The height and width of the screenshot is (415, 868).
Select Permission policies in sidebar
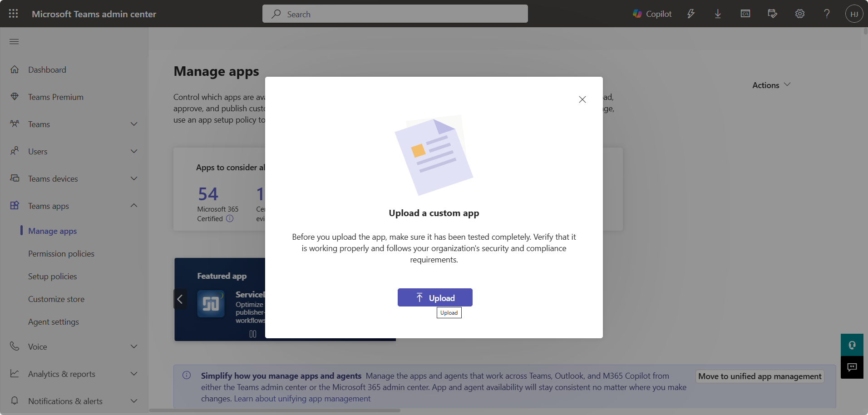[x=61, y=254]
